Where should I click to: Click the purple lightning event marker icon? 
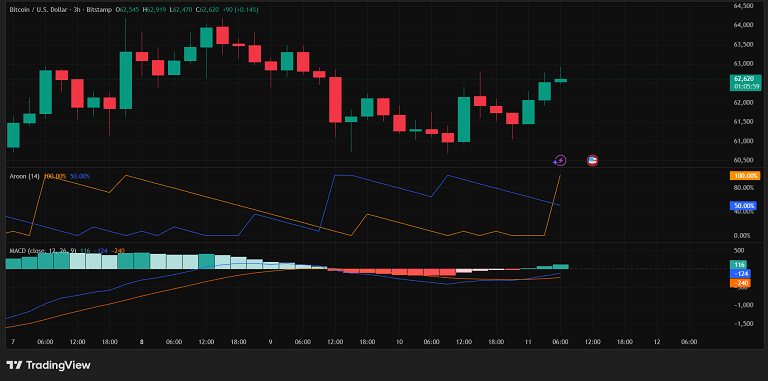(x=560, y=160)
